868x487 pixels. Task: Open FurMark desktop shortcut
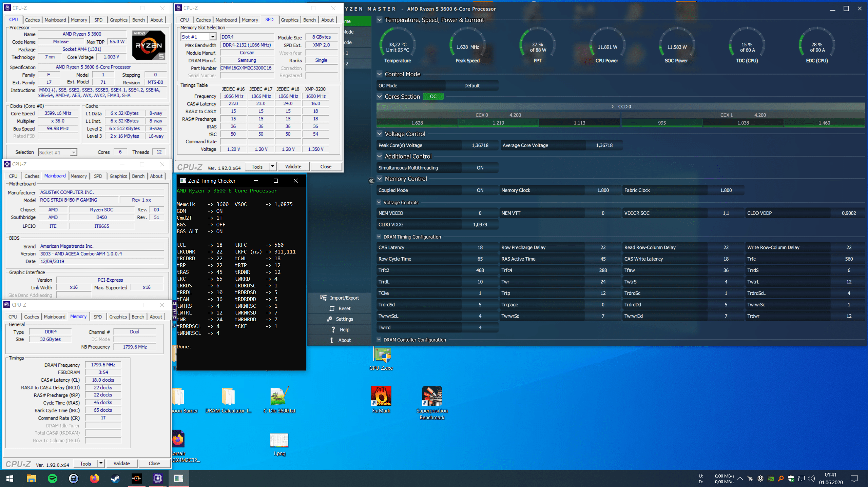[381, 397]
